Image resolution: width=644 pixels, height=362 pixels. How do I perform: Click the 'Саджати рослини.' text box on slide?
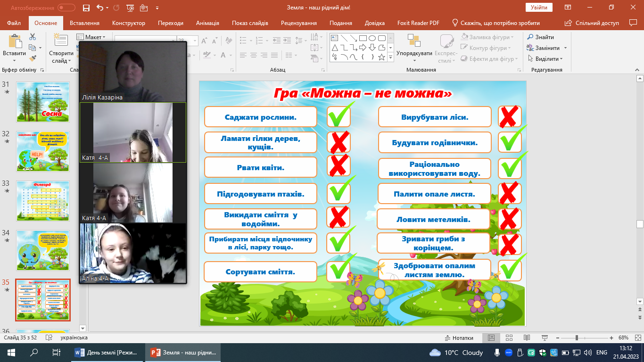[261, 116]
